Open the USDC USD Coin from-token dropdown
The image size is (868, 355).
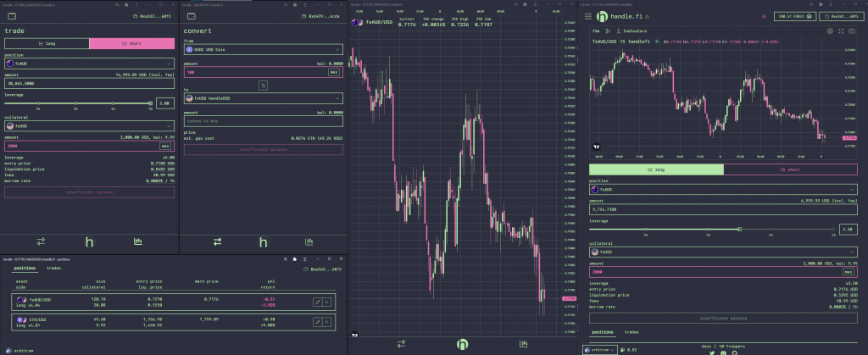point(263,50)
